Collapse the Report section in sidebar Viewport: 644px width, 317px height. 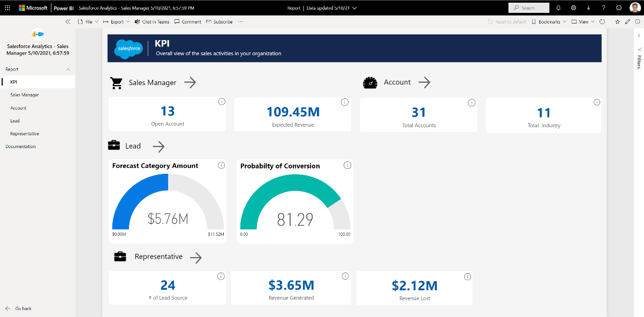(x=68, y=69)
